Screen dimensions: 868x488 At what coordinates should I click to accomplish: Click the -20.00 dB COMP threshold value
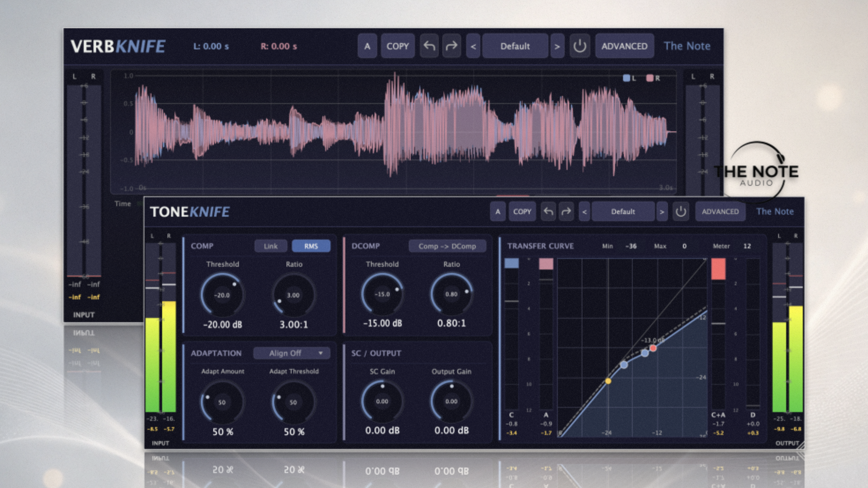222,324
